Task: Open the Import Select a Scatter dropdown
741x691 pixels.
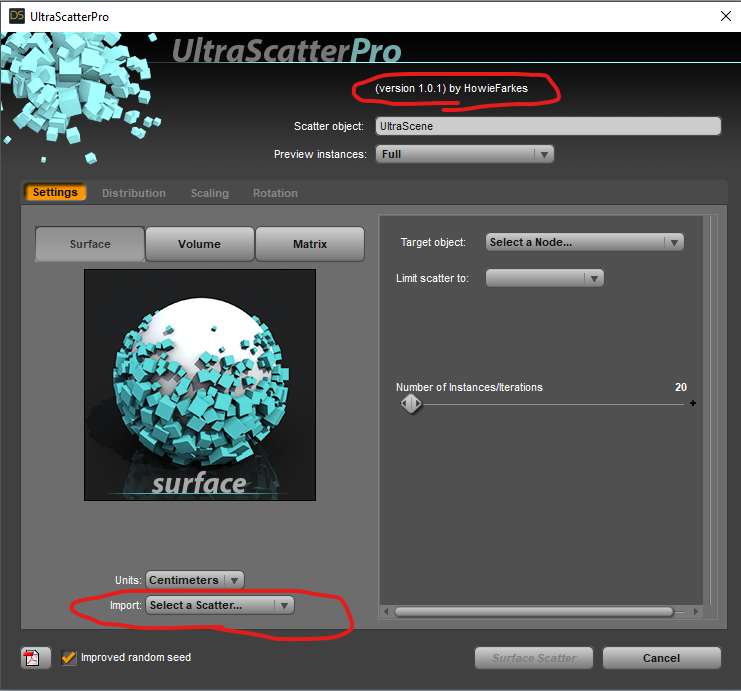Action: [220, 605]
